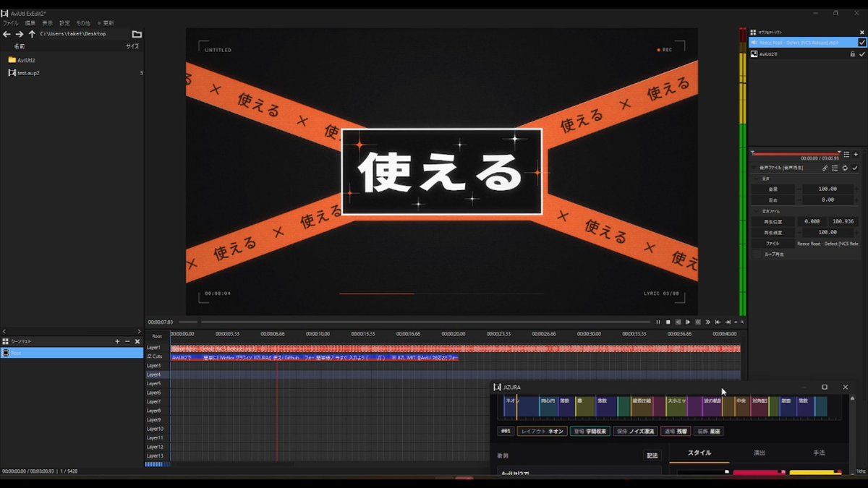
Task: Toggle the JZ Cuts layer label
Action: [154, 356]
